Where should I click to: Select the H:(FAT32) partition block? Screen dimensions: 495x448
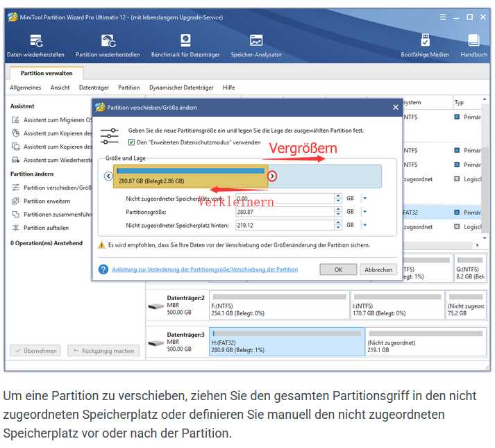(x=287, y=342)
